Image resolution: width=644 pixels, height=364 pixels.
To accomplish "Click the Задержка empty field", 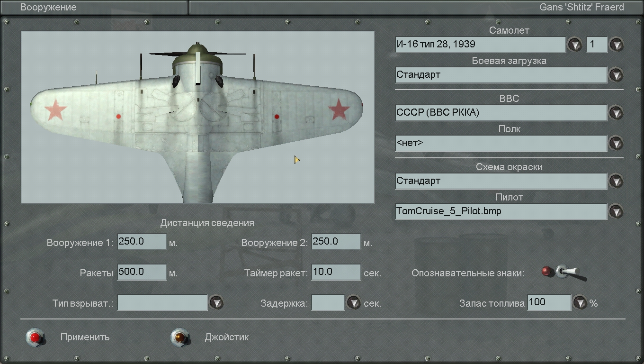I will (x=328, y=302).
